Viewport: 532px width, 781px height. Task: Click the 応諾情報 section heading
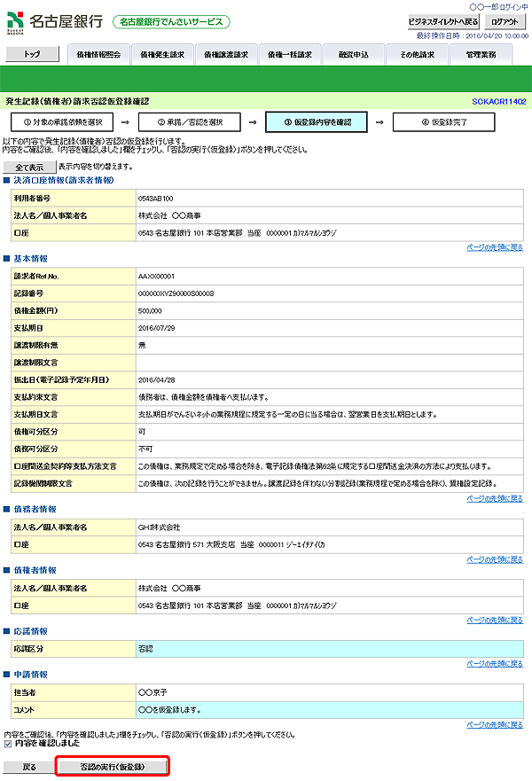click(x=30, y=631)
